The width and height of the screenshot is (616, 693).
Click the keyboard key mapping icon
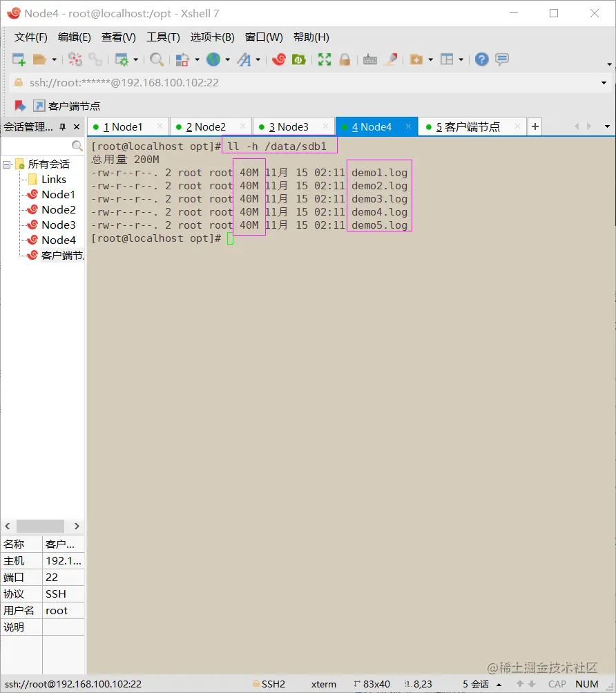(370, 59)
